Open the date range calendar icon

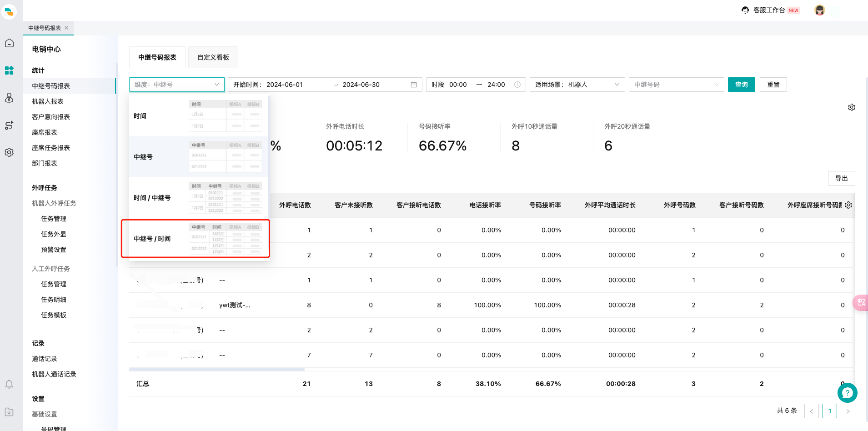click(x=414, y=85)
